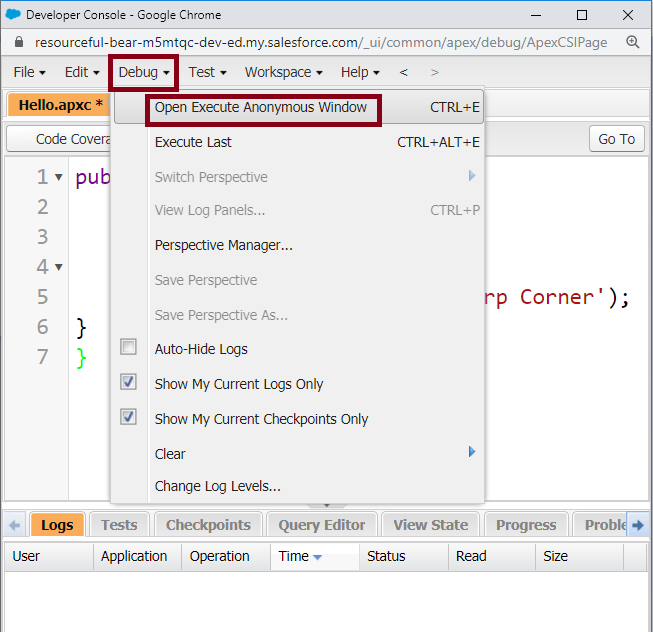
Task: Click the green closing brace on line 7
Action: point(82,358)
